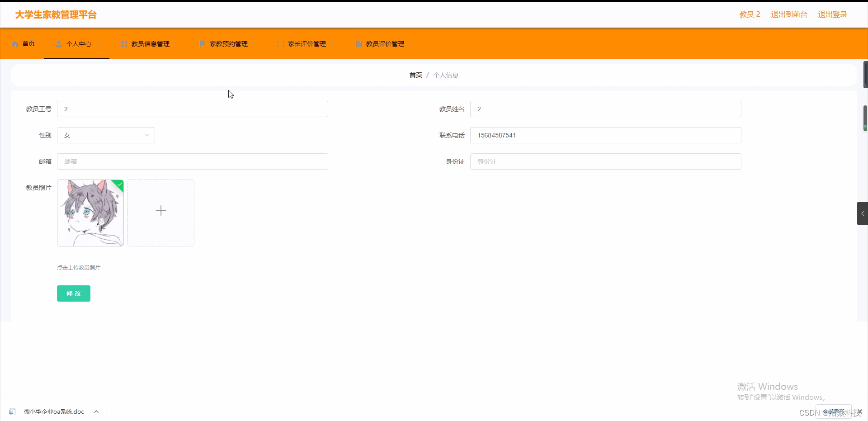Viewport: 868px width, 421px height.
Task: Switch to the 首页 navigation tab
Action: [28, 43]
